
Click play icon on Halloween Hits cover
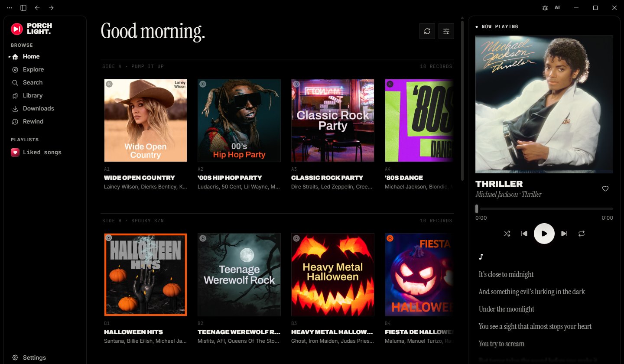(108, 238)
